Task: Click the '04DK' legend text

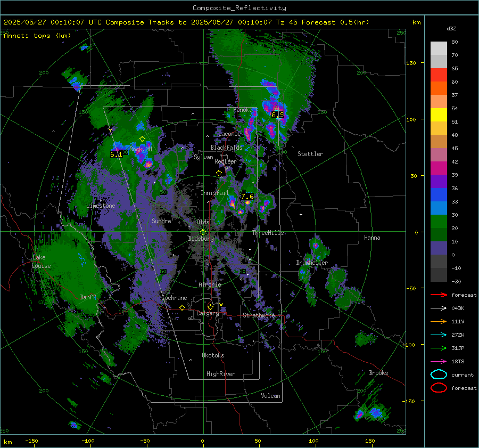Action: 458,308
